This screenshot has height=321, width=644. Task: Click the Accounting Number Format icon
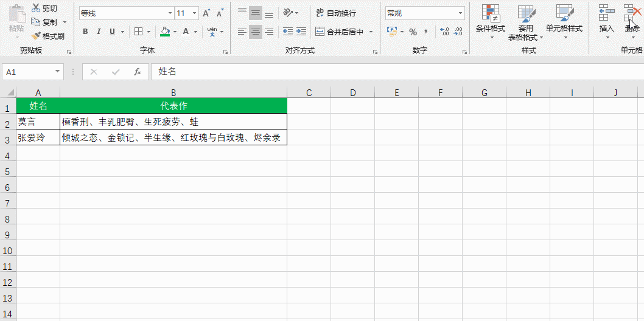[392, 32]
